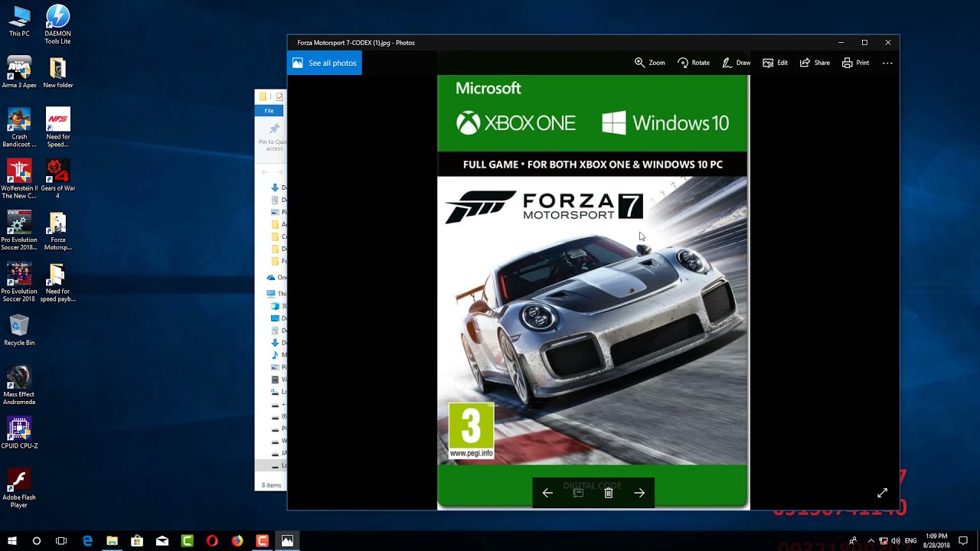The image size is (980, 551).
Task: Open People icon in system tray
Action: (854, 541)
